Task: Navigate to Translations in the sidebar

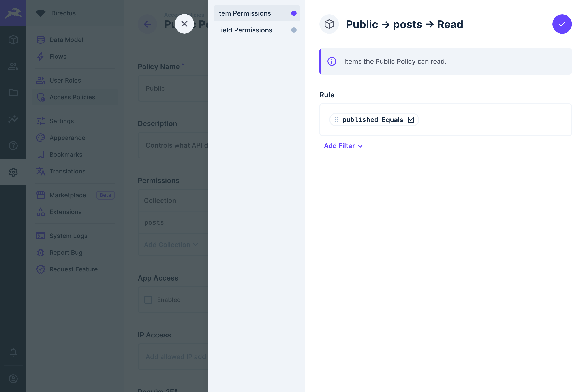Action: [67, 171]
